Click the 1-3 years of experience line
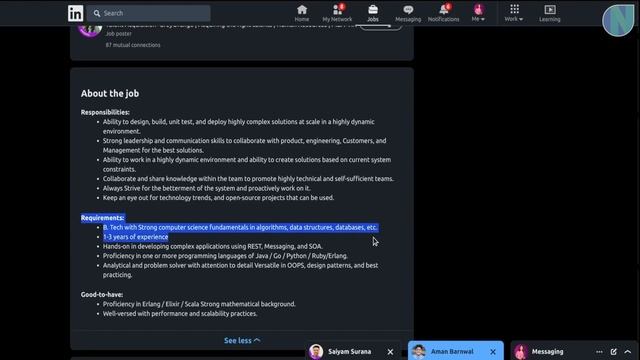The width and height of the screenshot is (640, 360). (x=136, y=237)
